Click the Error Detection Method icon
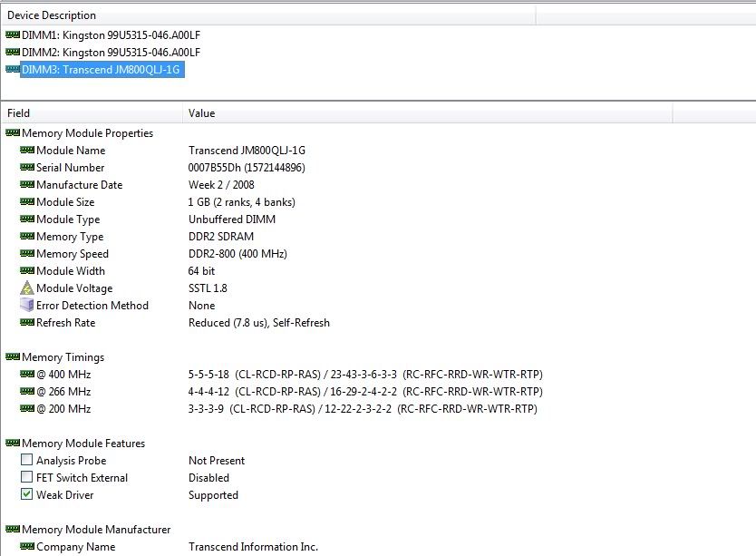The height and width of the screenshot is (556, 756). [x=27, y=305]
